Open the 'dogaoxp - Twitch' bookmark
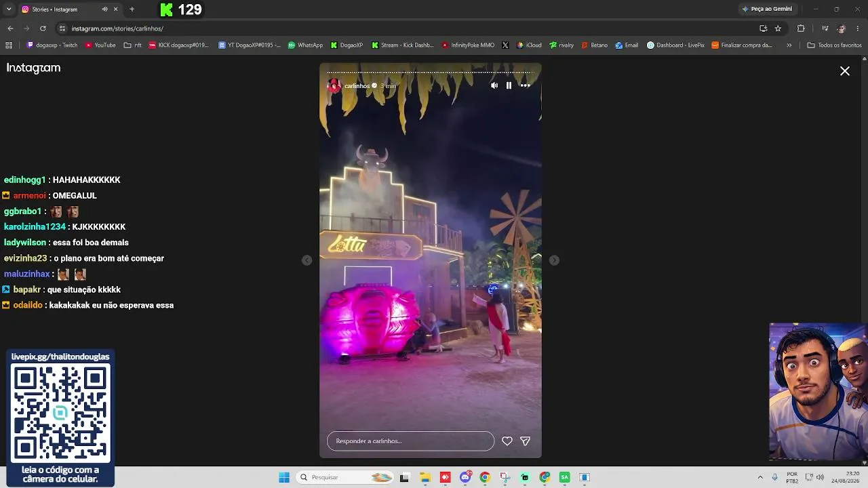 [52, 45]
